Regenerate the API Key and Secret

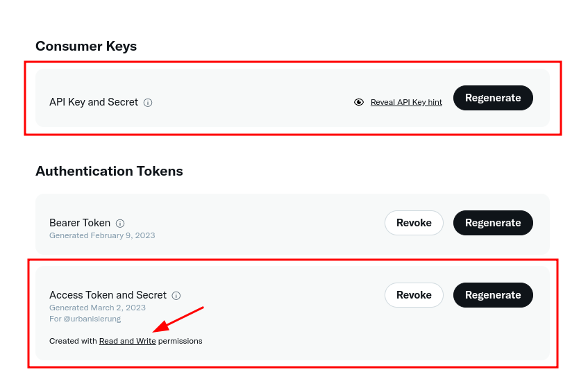pos(493,98)
